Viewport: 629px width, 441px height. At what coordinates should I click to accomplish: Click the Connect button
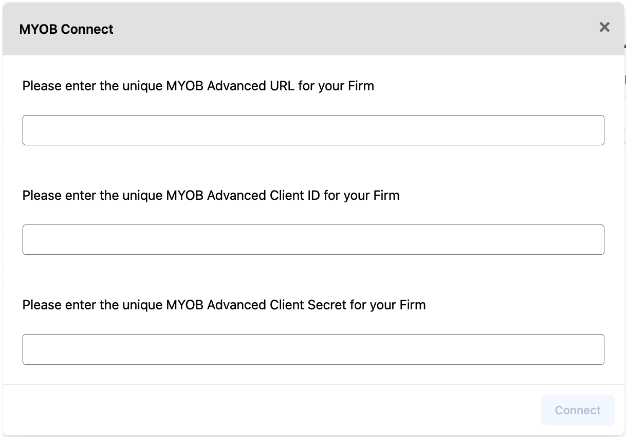578,410
